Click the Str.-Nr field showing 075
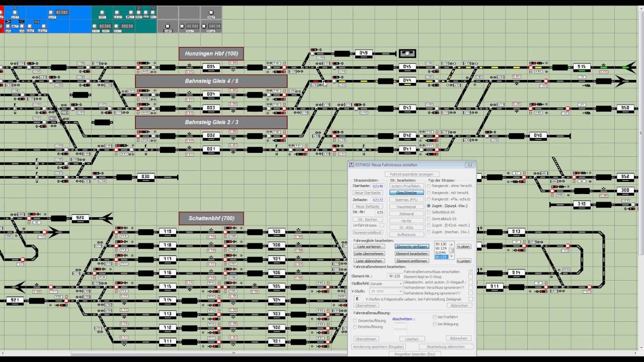The width and height of the screenshot is (644, 362). [x=380, y=213]
